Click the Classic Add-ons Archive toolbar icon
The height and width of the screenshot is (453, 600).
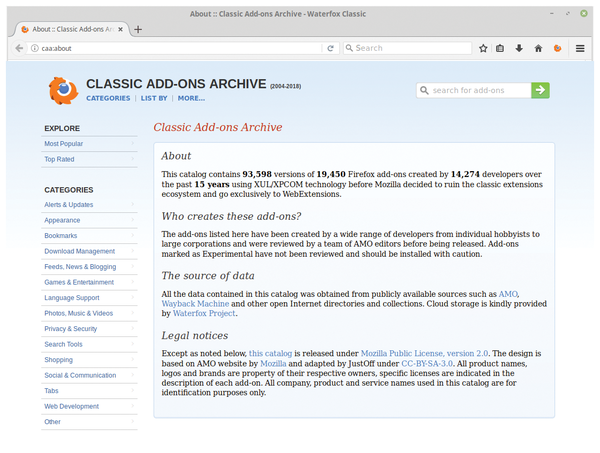558,48
